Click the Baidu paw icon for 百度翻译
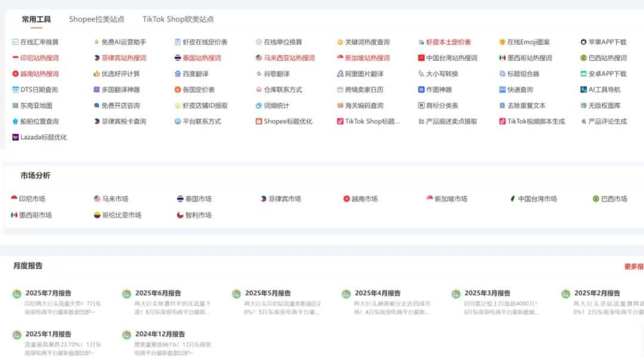644x358 pixels. click(178, 74)
